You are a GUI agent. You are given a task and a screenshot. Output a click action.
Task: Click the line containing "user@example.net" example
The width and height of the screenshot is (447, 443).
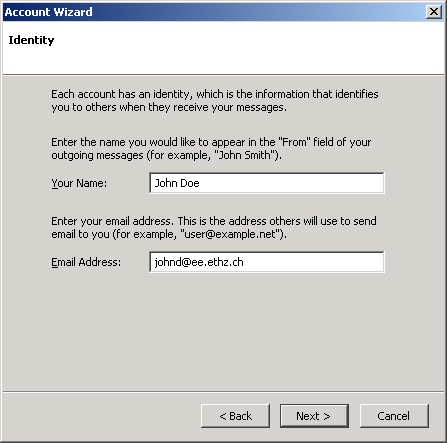pos(169,234)
